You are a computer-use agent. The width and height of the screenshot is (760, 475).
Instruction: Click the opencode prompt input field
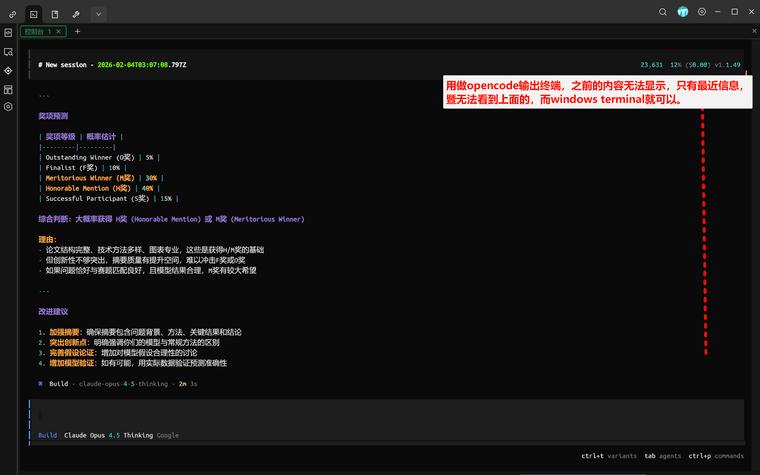[387, 415]
